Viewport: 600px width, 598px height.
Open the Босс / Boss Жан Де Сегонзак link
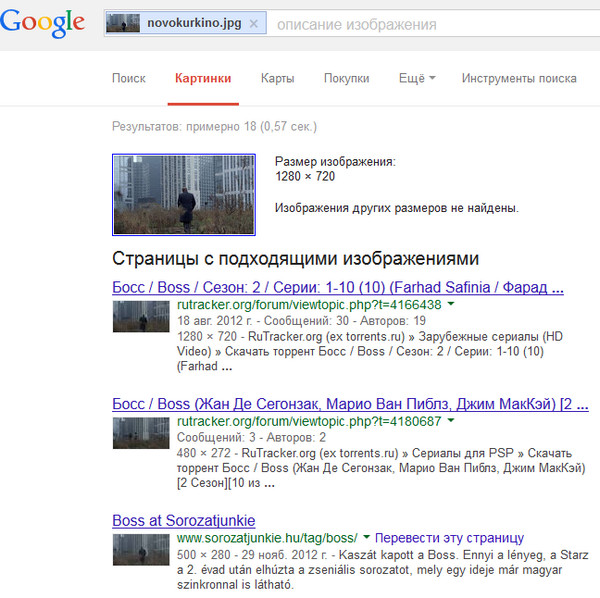343,404
